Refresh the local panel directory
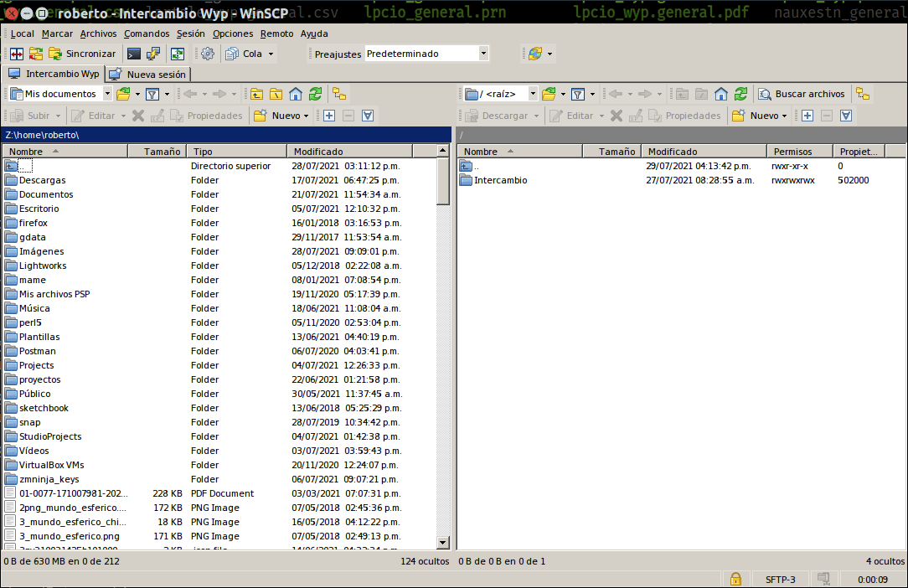 point(315,94)
